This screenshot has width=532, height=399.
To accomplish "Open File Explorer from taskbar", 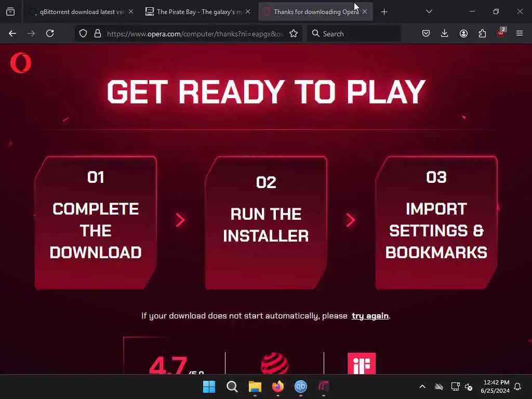I will (x=255, y=387).
